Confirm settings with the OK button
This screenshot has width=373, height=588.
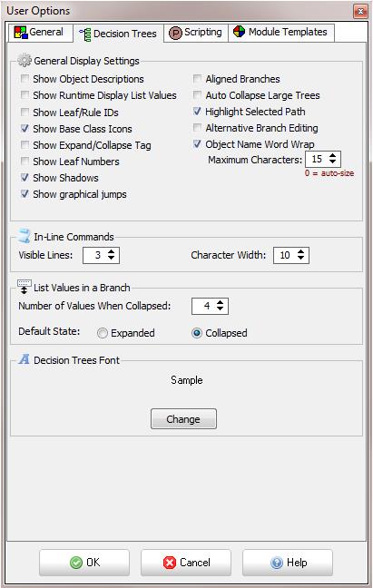(84, 563)
